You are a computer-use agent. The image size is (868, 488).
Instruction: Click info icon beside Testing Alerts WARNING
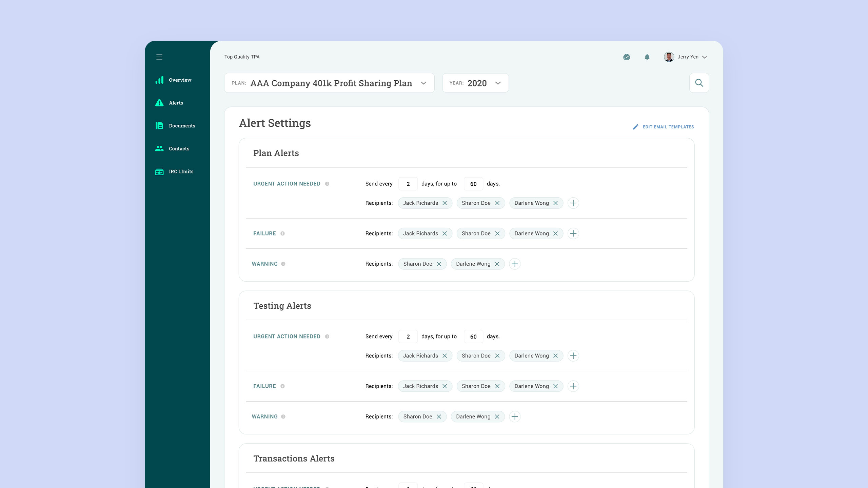pos(283,416)
